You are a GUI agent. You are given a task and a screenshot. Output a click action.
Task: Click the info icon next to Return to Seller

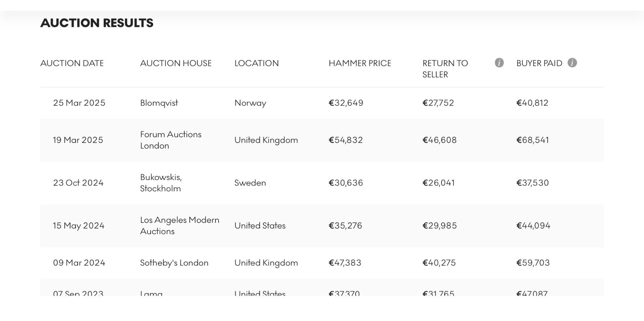[499, 63]
